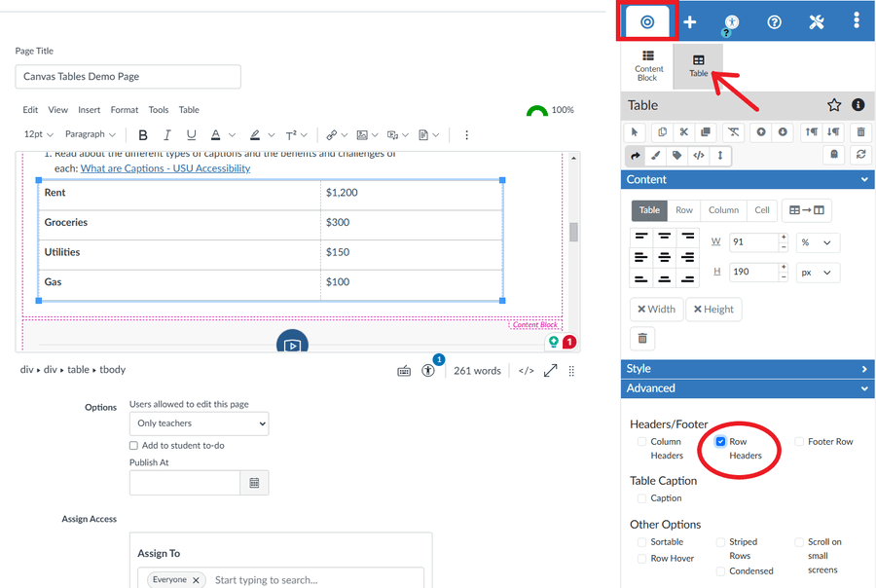Enable the Column Headers checkbox
Screen dimensions: 876x588
[643, 441]
